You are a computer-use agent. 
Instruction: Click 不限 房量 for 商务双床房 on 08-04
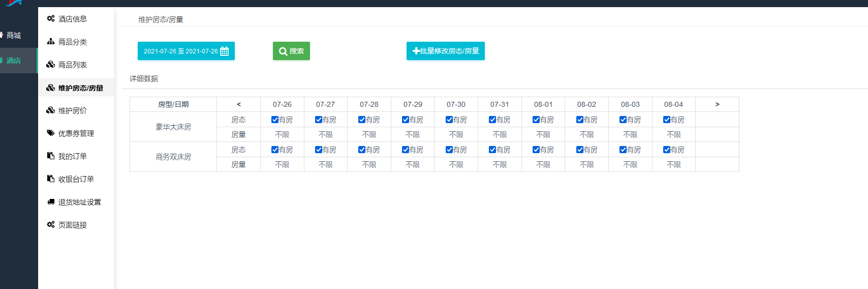coord(674,164)
